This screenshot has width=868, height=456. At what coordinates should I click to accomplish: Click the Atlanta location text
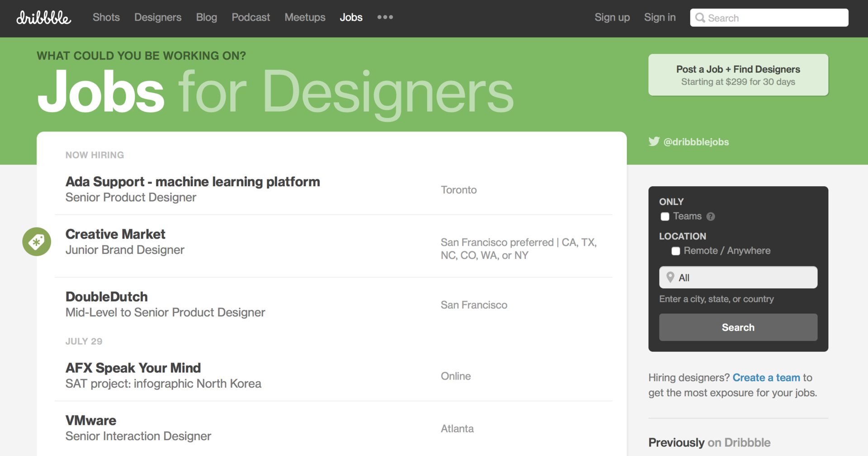coord(457,428)
